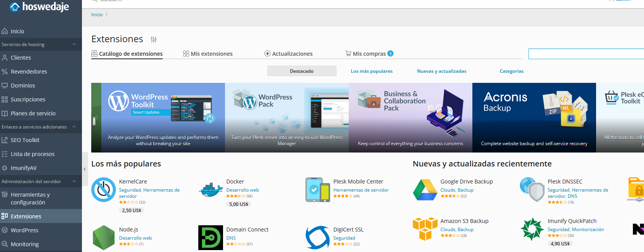The width and height of the screenshot is (644, 252).
Task: Open the Dominios monitor icon
Action: point(5,86)
